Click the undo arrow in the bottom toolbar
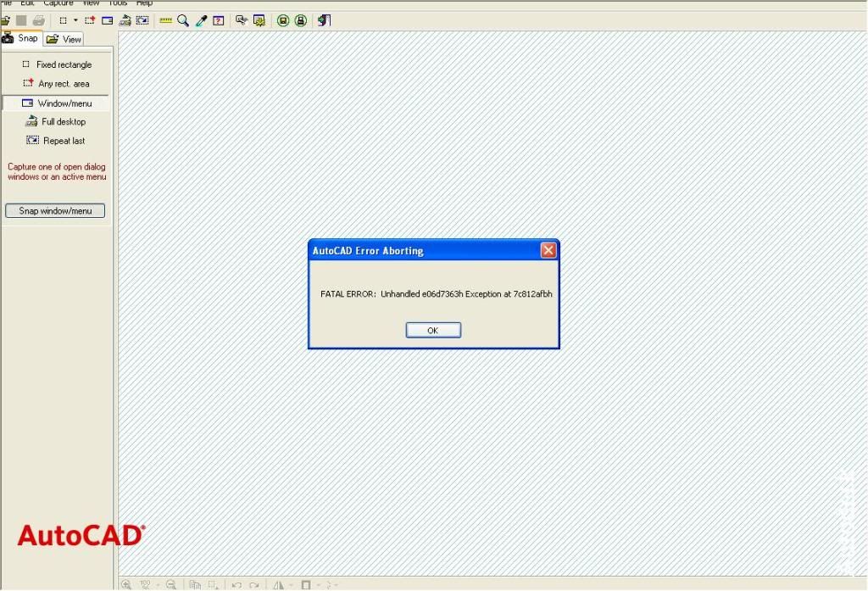This screenshot has height=591, width=868. tap(236, 585)
